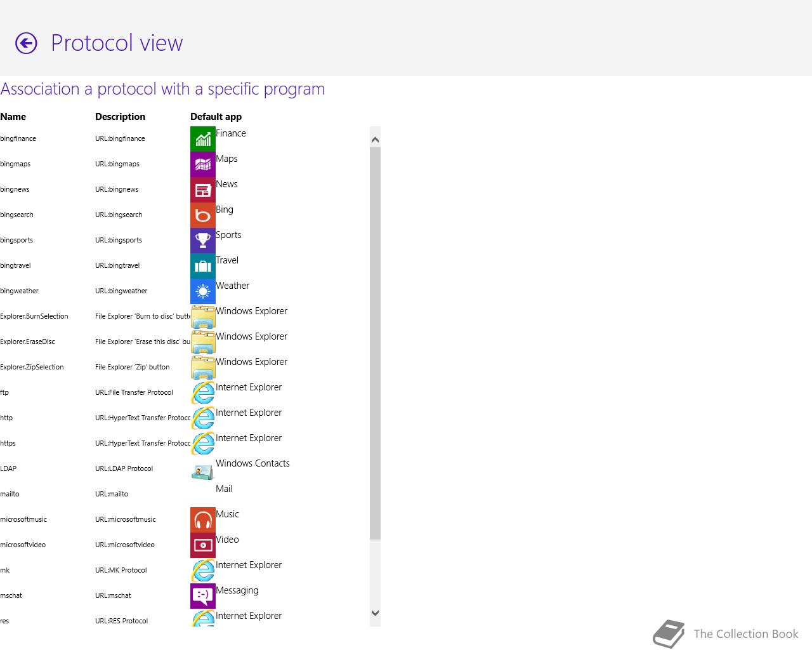Click Windows Explorer icon in Explorer.ZipSelection row

[203, 368]
